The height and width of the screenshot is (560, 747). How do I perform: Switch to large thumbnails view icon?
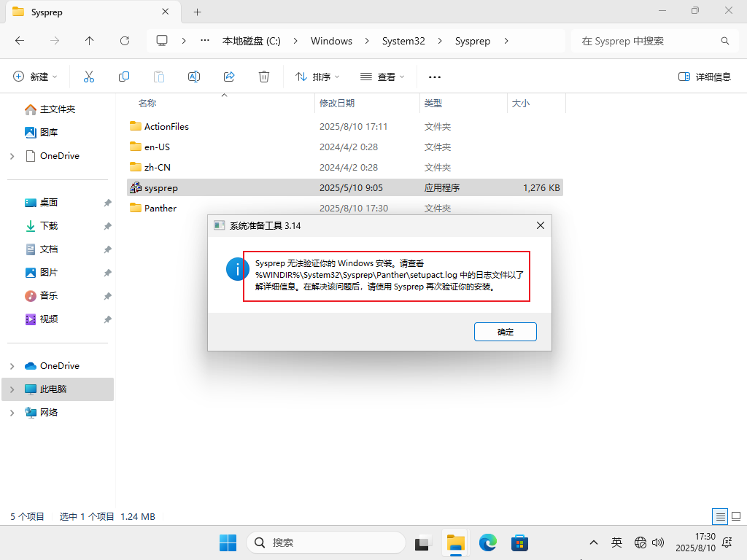coord(736,517)
